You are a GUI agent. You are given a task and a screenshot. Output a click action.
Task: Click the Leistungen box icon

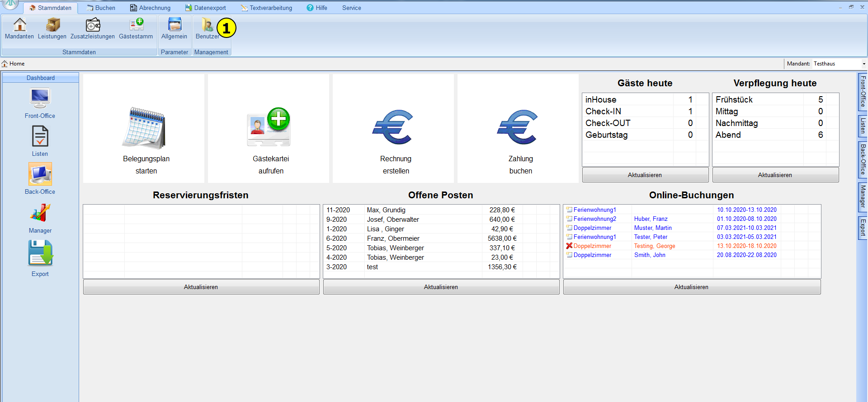tap(52, 25)
